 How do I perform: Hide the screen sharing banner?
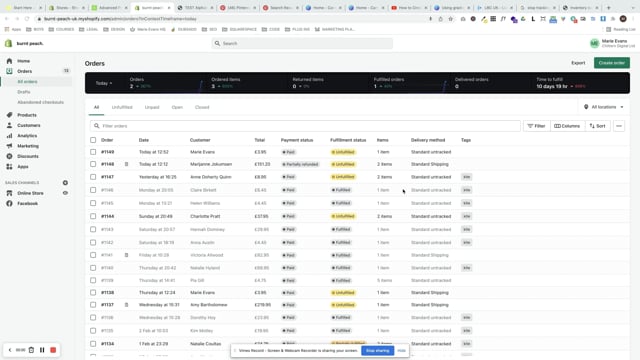click(x=401, y=351)
